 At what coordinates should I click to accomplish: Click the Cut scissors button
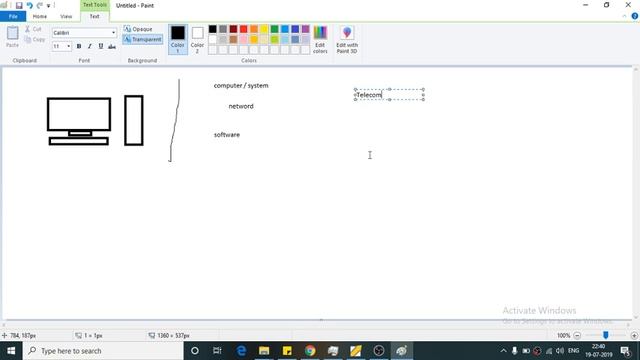click(x=33, y=29)
